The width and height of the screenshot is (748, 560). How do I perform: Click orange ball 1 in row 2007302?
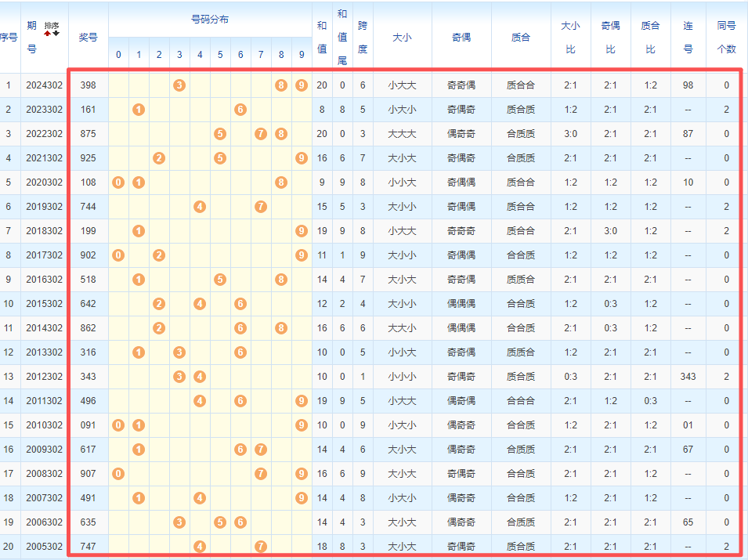point(139,498)
